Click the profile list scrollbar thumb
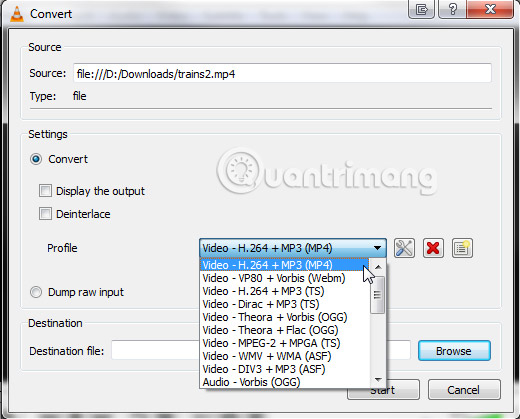The height and width of the screenshot is (419, 520). (x=378, y=295)
